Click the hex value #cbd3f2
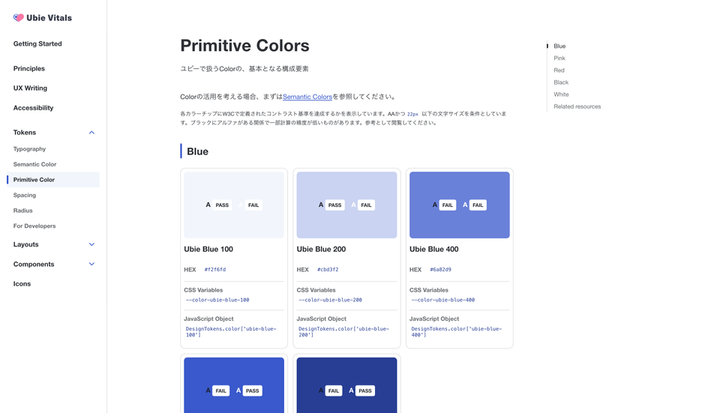Viewport: 720px width, 413px height. [x=328, y=270]
